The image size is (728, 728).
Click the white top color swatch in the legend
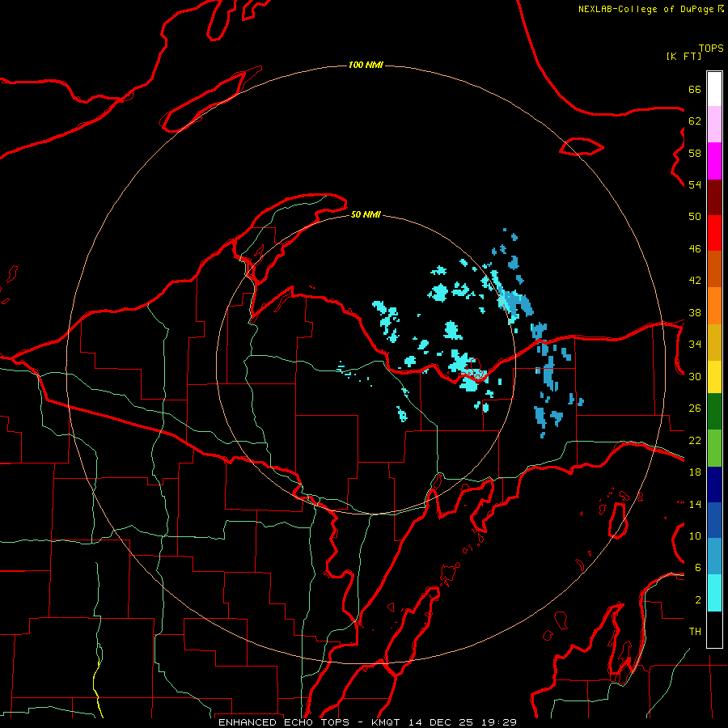(714, 89)
